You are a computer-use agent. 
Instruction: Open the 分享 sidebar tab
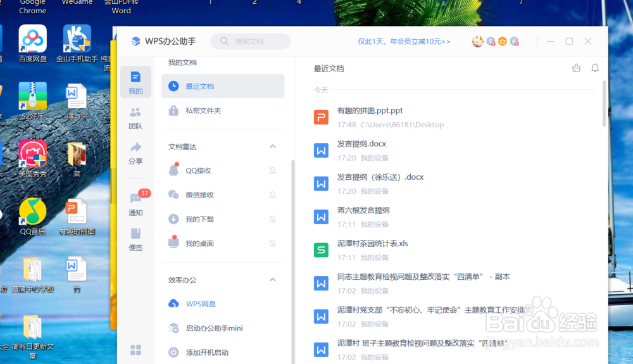[135, 153]
